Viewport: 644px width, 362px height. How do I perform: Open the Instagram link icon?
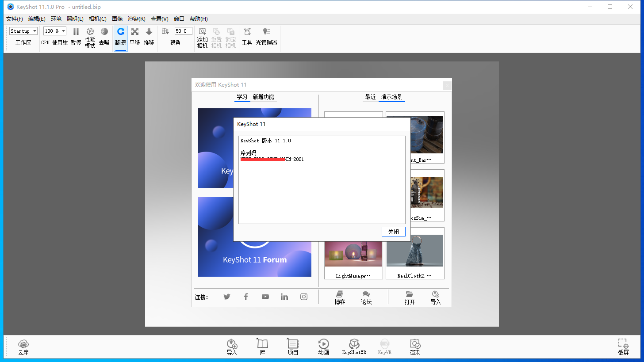(304, 297)
